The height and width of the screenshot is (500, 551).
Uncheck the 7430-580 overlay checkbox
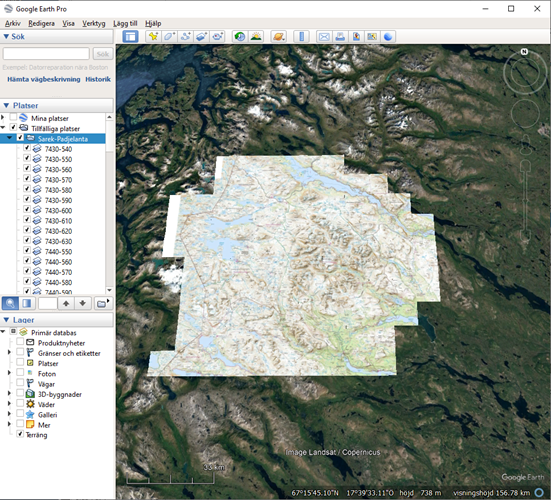[x=26, y=189]
